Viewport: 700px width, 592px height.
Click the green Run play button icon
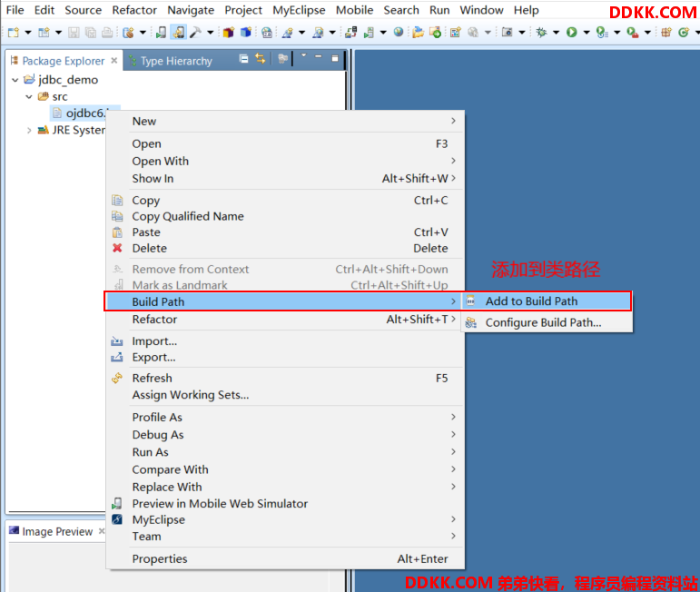[x=571, y=32]
